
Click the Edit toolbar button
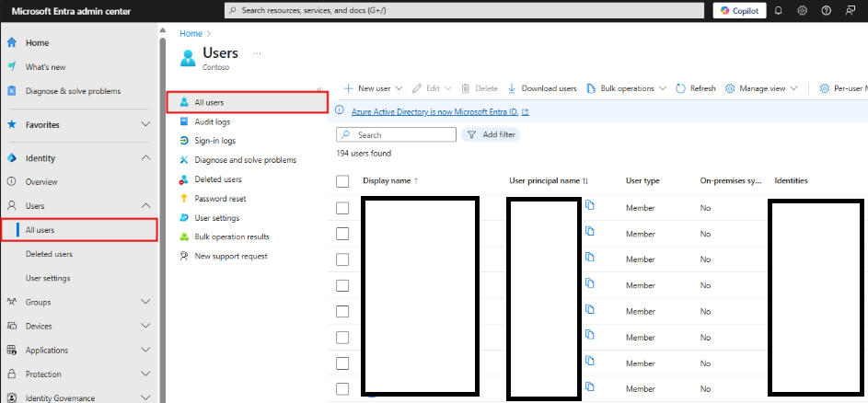(x=432, y=88)
